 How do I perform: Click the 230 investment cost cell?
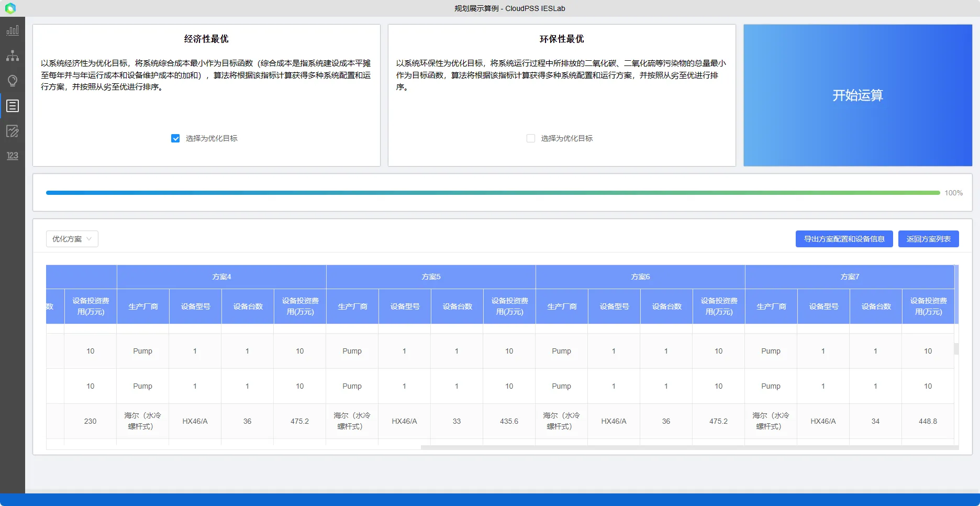[90, 421]
